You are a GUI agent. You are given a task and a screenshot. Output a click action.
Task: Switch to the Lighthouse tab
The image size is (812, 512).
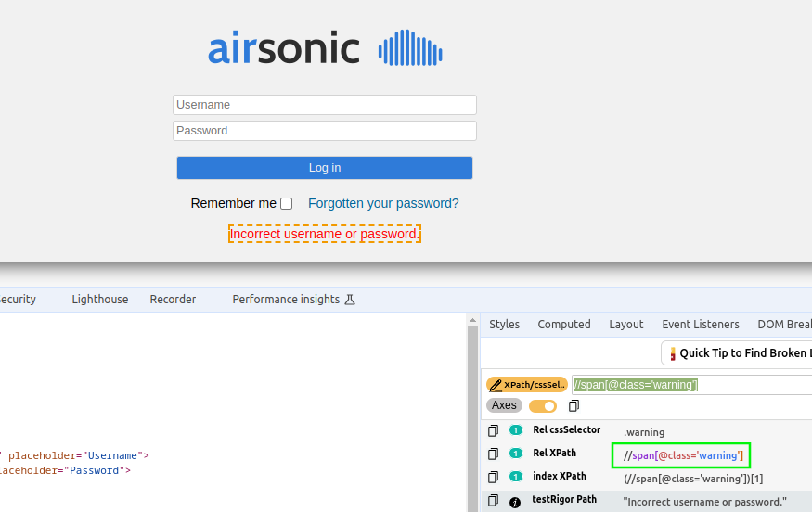tap(100, 300)
